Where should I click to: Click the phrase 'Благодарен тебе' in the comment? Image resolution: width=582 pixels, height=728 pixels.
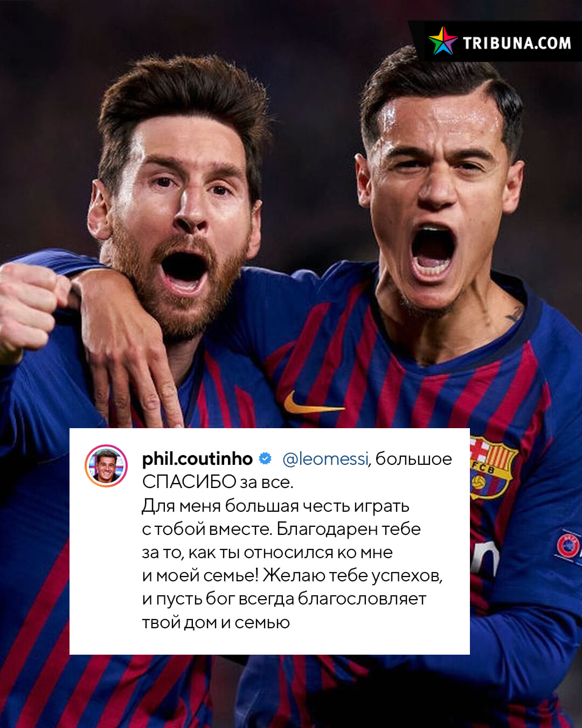[349, 529]
